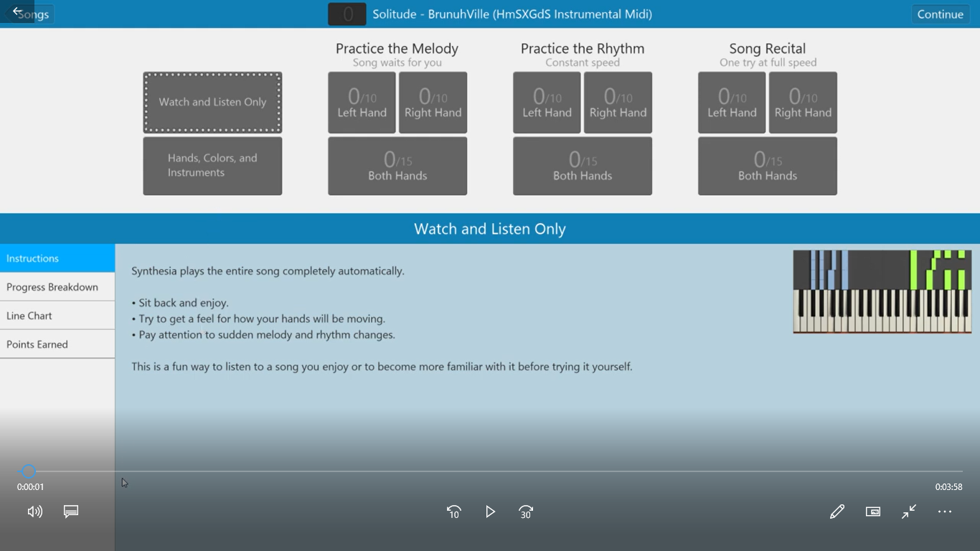Mute the video volume speaker icon

coord(34,512)
